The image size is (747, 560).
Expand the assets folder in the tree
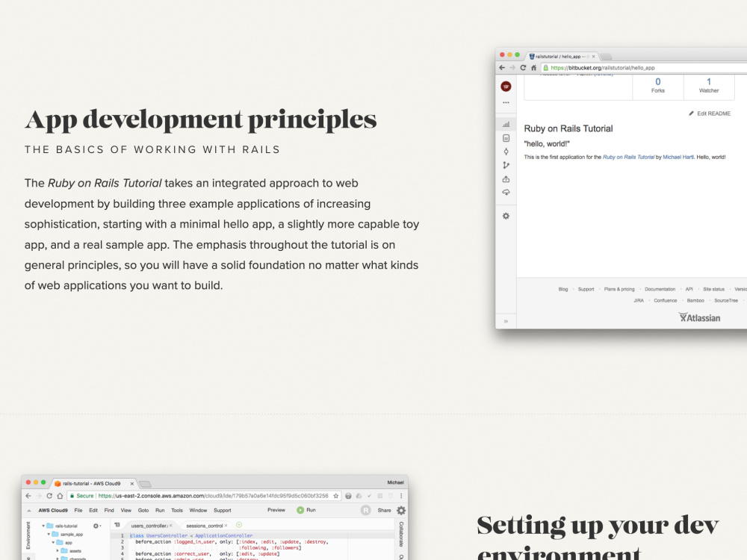pyautogui.click(x=58, y=550)
